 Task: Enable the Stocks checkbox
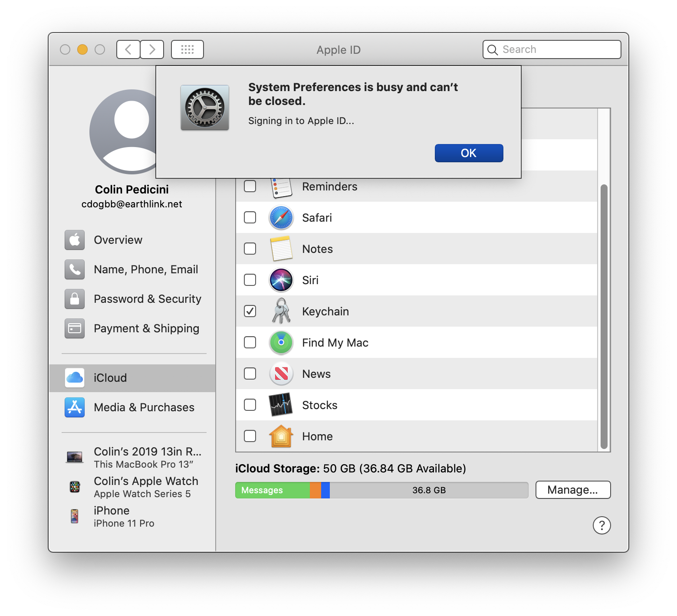point(250,405)
